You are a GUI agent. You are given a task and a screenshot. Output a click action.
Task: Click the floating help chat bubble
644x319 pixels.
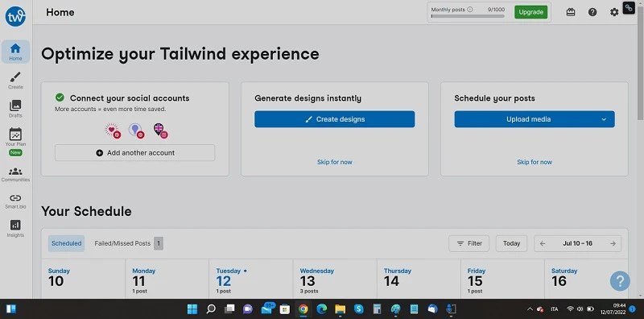(x=620, y=281)
